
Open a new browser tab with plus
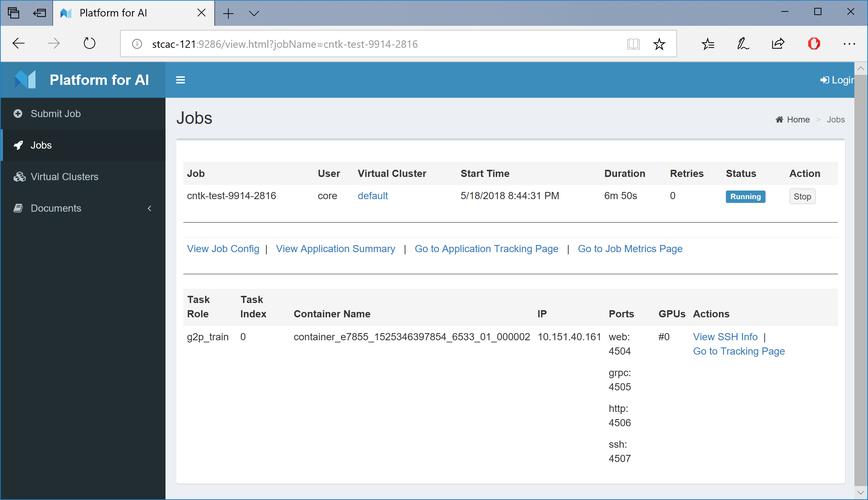[228, 13]
